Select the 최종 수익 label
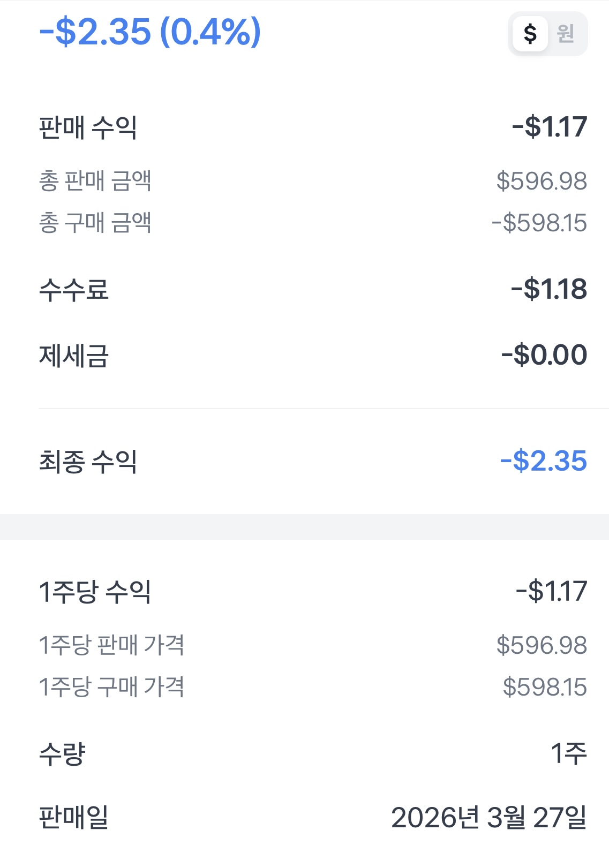The image size is (609, 868). [x=88, y=461]
